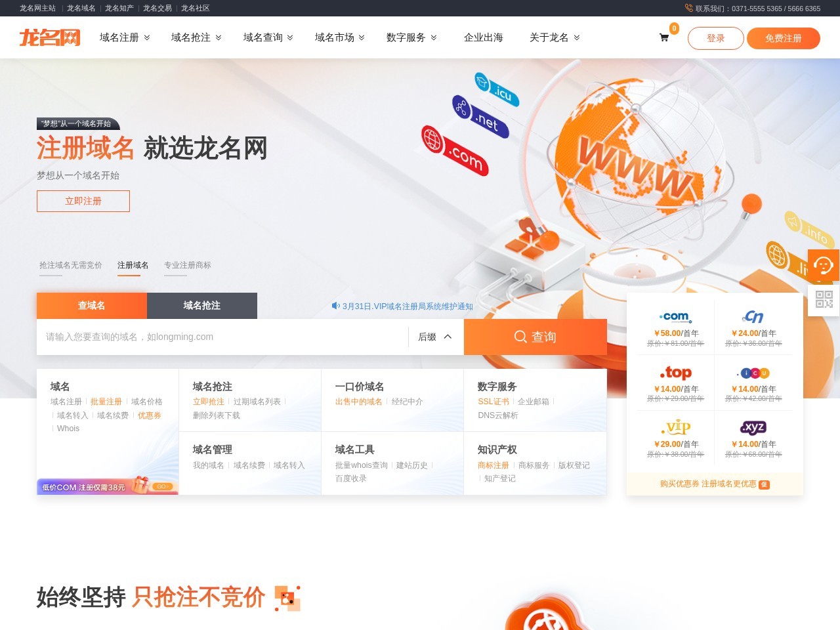Click the domain search input field
The image size is (840, 630).
(223, 337)
